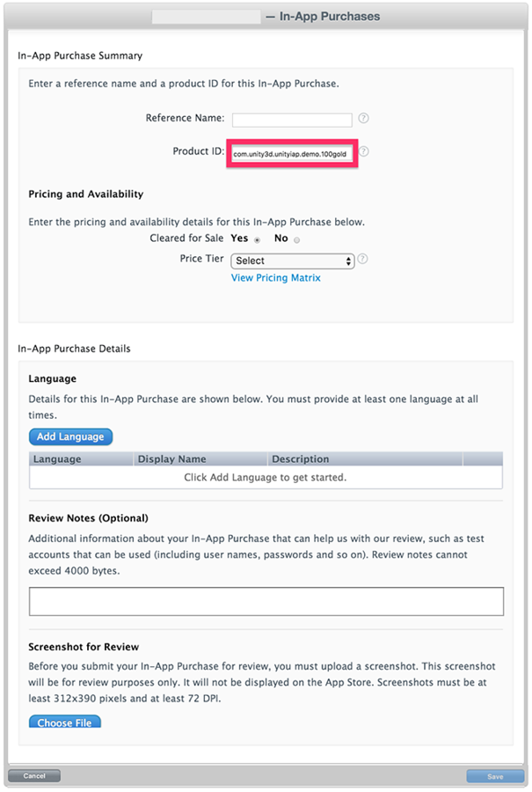Screen dimensions: 532x792
Task: Click the Save button
Action: pyautogui.click(x=495, y=776)
